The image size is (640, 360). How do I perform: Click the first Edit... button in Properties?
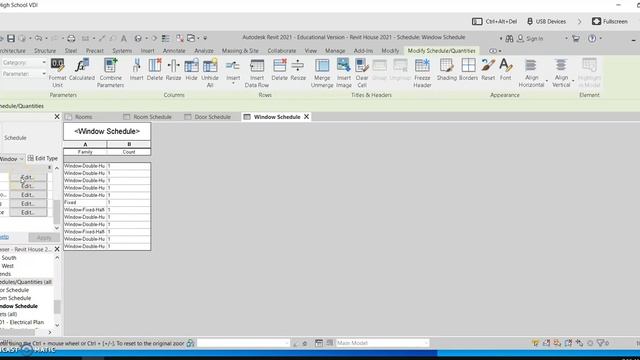pyautogui.click(x=28, y=177)
